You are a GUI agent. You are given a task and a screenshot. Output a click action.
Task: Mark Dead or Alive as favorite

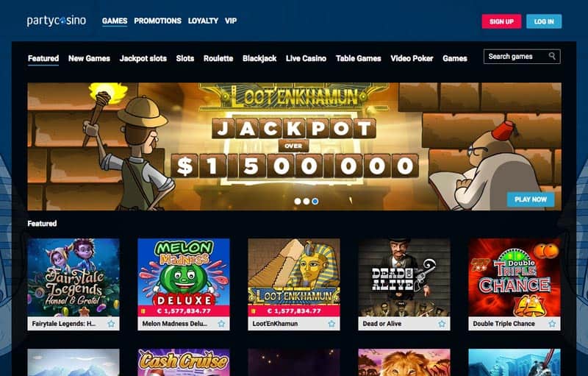tap(442, 324)
